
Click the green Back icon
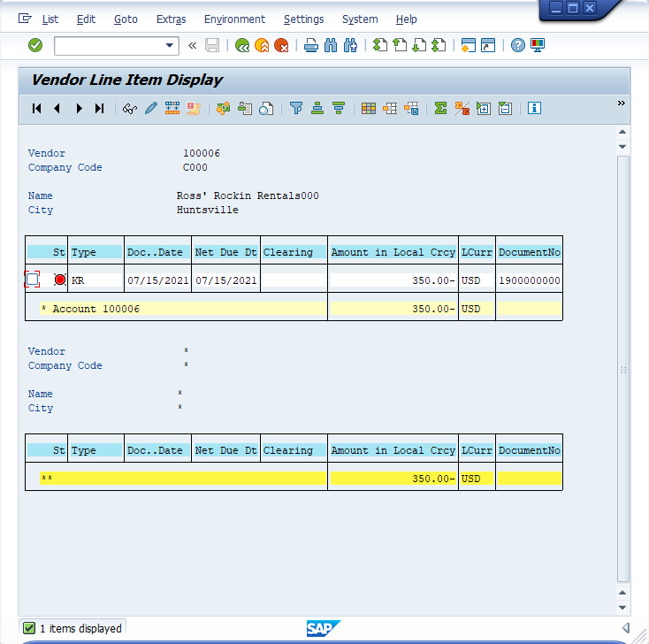242,45
